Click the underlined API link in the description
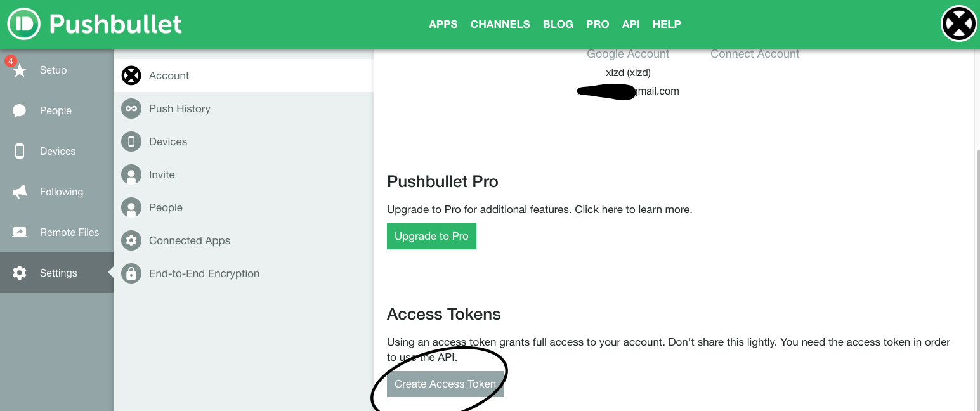Image resolution: width=980 pixels, height=411 pixels. point(446,357)
